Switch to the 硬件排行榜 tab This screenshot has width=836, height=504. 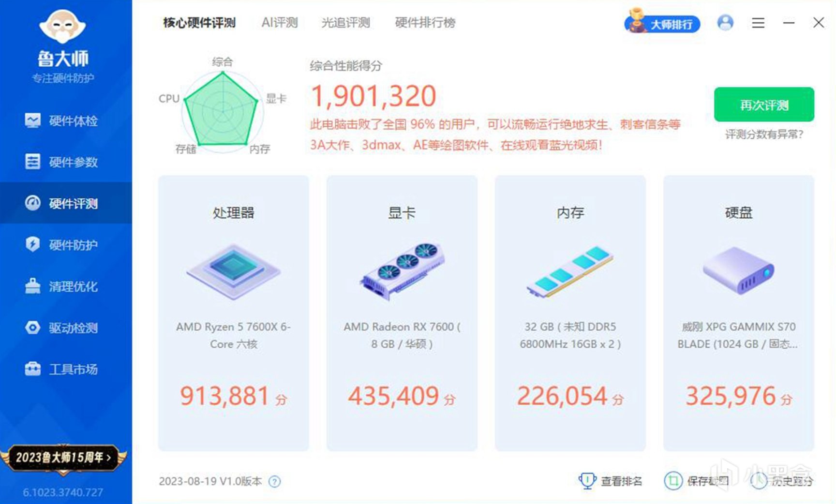[425, 23]
